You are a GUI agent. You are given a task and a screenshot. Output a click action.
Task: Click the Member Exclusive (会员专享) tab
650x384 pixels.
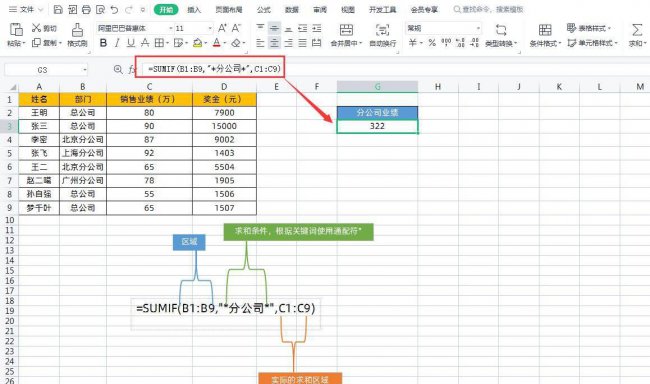point(424,9)
